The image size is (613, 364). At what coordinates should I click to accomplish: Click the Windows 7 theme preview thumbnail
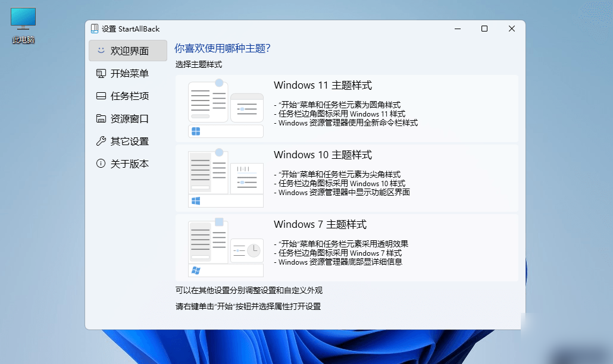pos(226,247)
